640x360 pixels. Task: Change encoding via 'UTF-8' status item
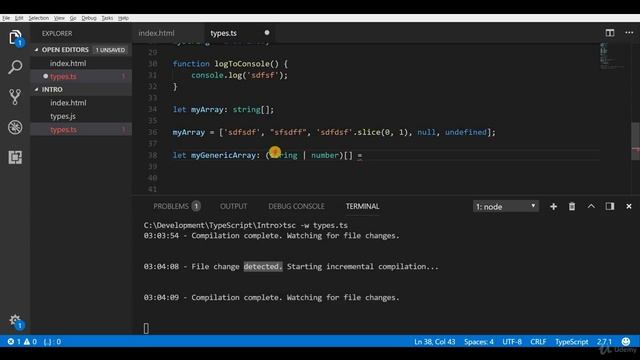click(512, 342)
